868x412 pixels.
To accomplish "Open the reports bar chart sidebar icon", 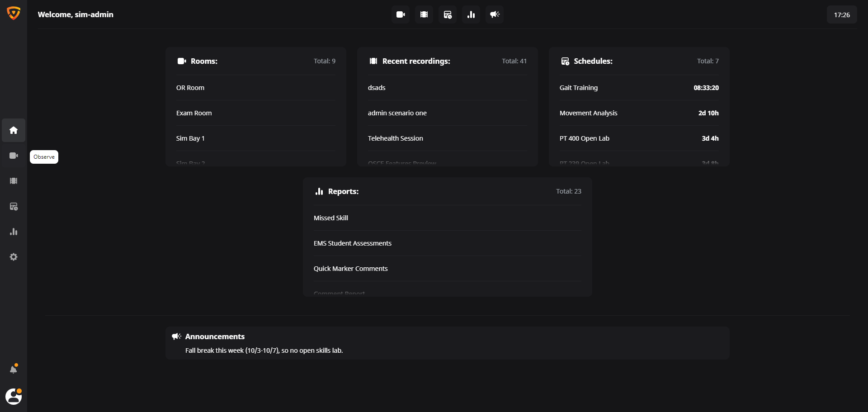I will [x=14, y=232].
